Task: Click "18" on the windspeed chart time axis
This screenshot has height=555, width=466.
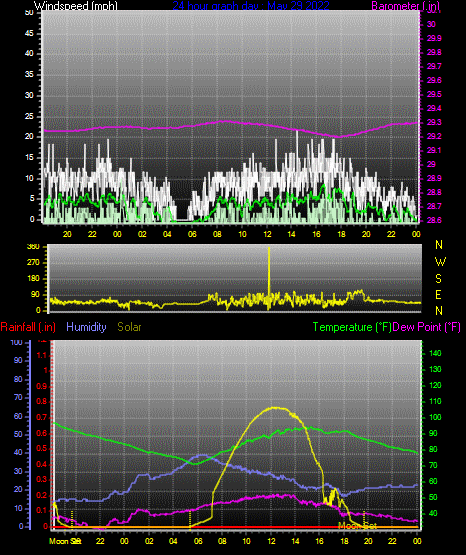Action: pyautogui.click(x=341, y=234)
